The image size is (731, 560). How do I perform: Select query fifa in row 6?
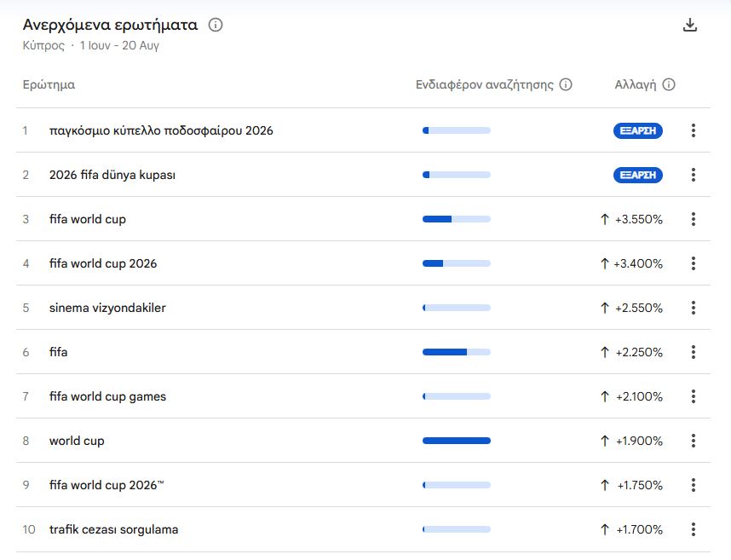pyautogui.click(x=58, y=352)
